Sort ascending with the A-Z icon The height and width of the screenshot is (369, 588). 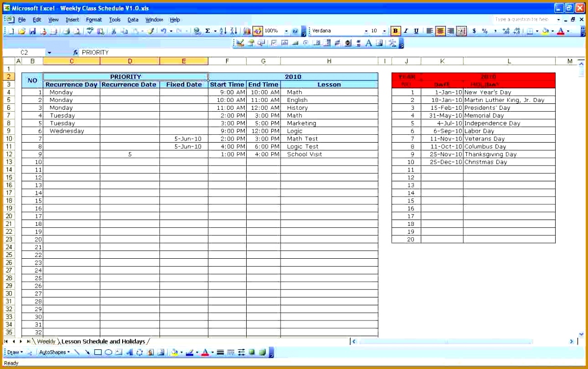click(x=223, y=31)
